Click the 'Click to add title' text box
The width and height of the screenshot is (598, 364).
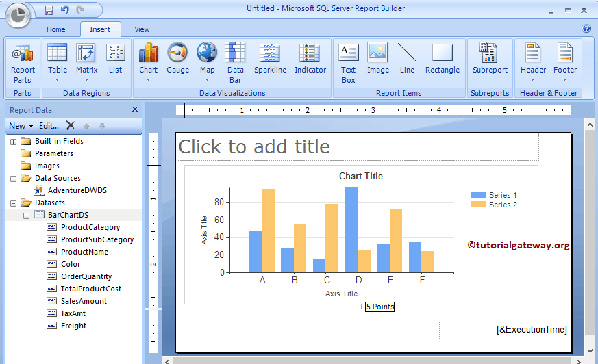[358, 147]
